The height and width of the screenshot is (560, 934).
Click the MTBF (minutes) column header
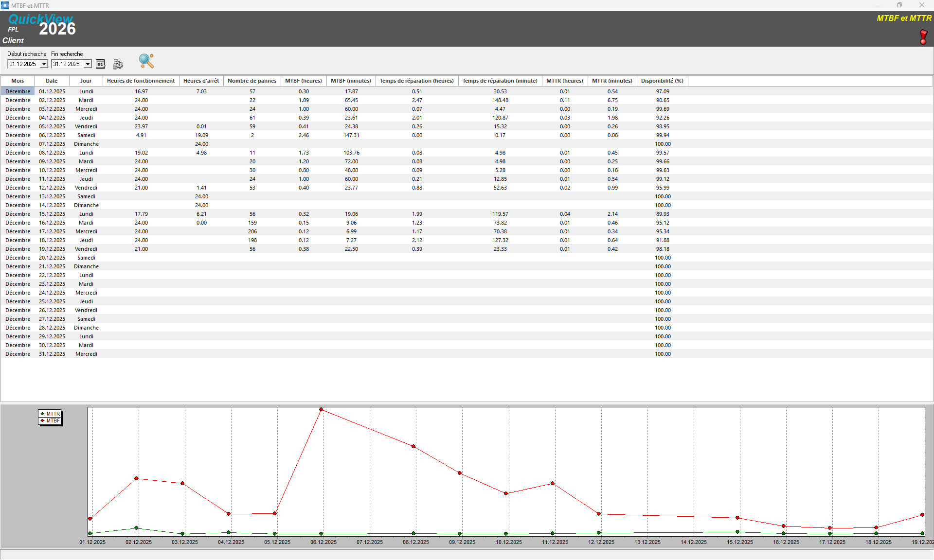click(x=351, y=81)
